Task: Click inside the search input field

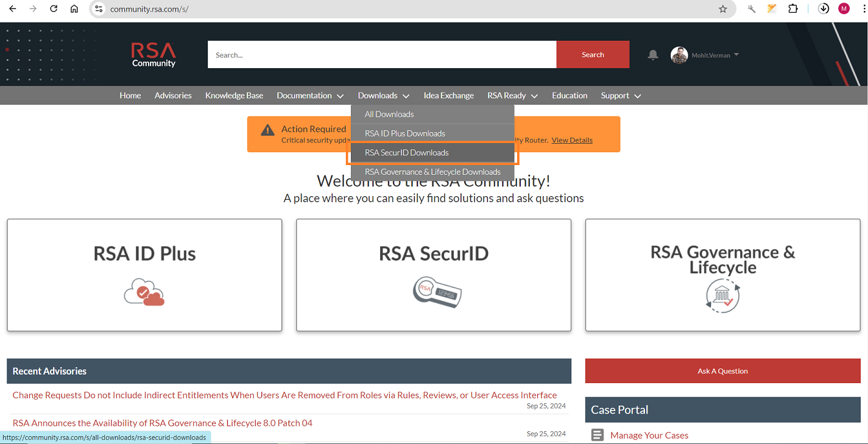Action: [382, 54]
